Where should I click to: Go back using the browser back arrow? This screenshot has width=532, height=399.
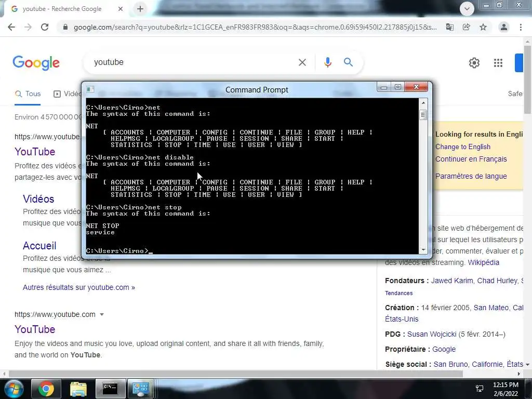pyautogui.click(x=11, y=27)
